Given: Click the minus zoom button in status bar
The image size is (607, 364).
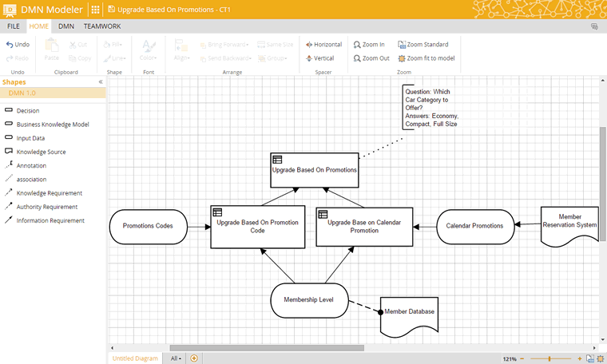Looking at the screenshot, I should [x=522, y=359].
